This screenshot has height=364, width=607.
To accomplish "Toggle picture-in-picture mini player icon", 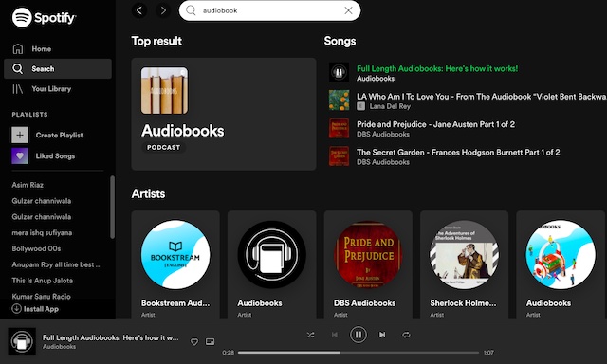I will [210, 341].
